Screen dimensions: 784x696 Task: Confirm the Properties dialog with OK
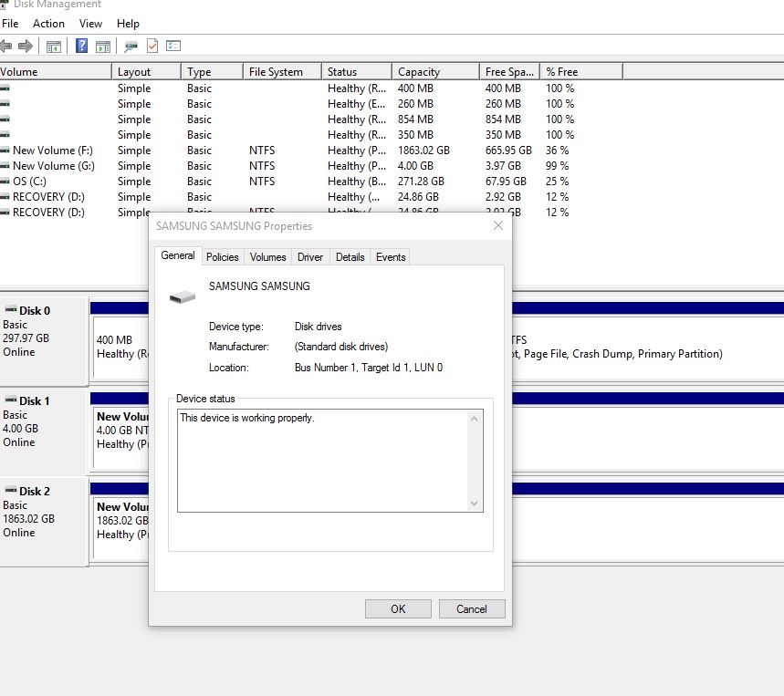coord(398,609)
